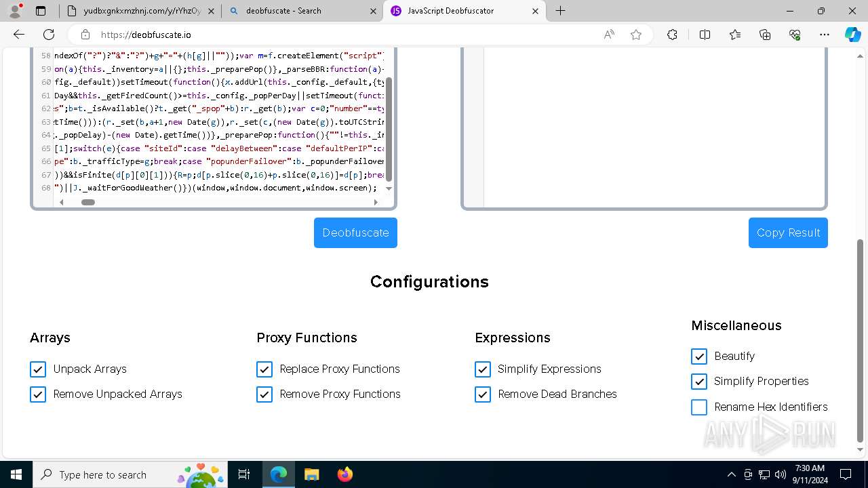Image resolution: width=868 pixels, height=488 pixels.
Task: Open browser Extensions icon
Action: pyautogui.click(x=672, y=35)
